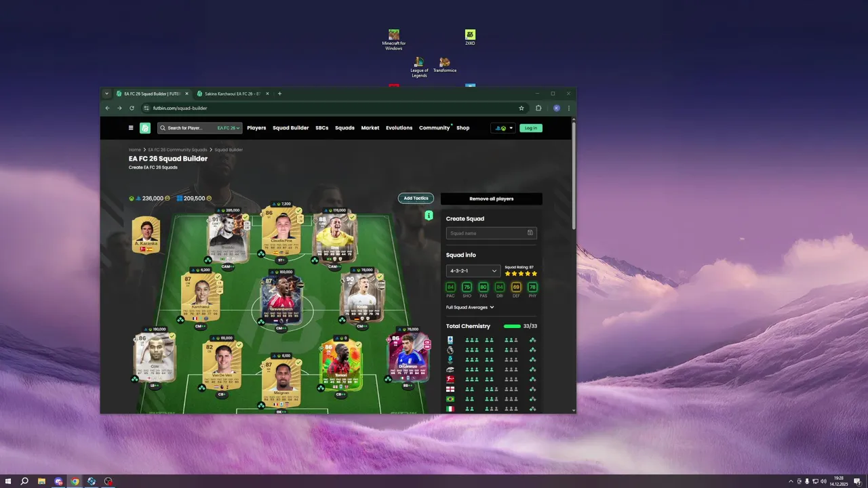
Task: Open the Windows Start menu
Action: [7, 481]
